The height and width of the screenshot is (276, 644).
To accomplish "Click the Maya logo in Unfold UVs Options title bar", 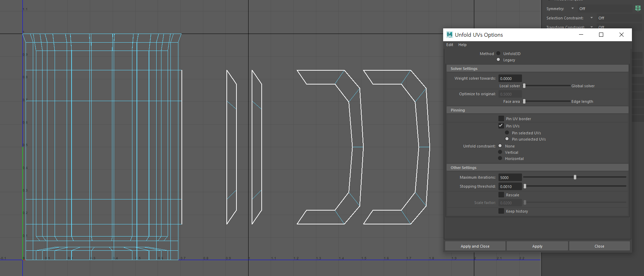I will pyautogui.click(x=449, y=35).
